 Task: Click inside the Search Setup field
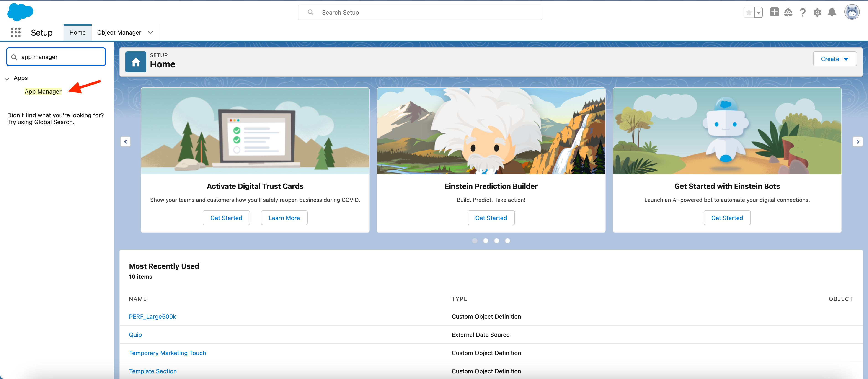[x=419, y=12]
